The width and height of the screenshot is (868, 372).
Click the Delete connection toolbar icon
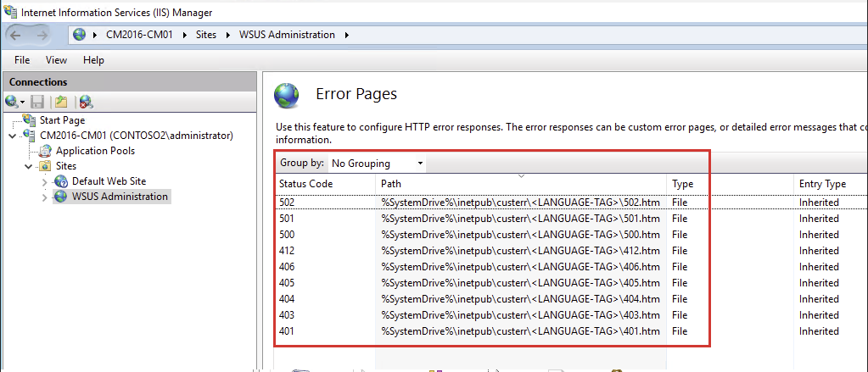pos(86,102)
